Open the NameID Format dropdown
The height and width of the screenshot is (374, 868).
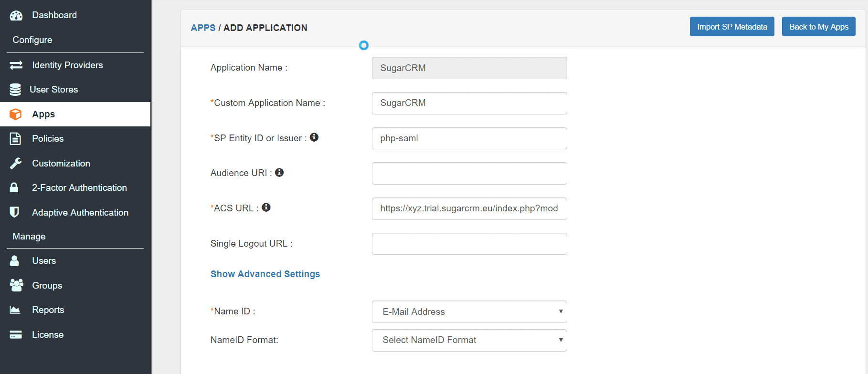tap(469, 340)
